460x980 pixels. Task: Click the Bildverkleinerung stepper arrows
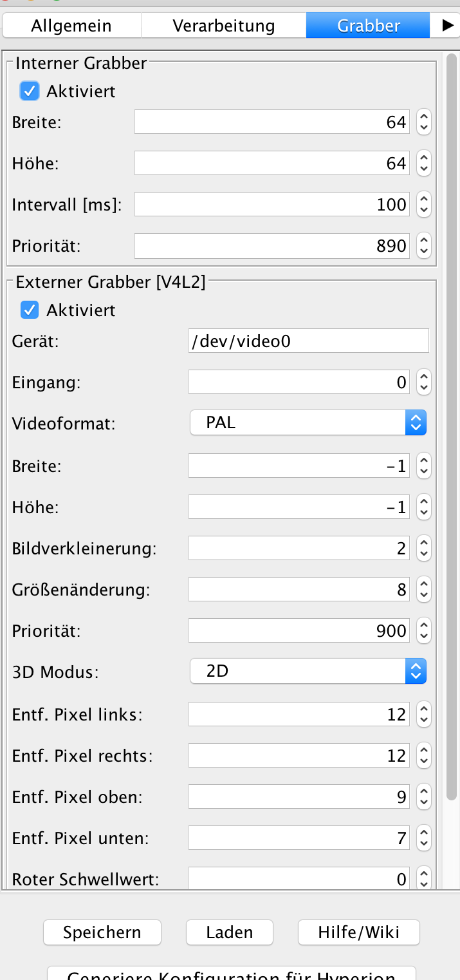(x=423, y=549)
